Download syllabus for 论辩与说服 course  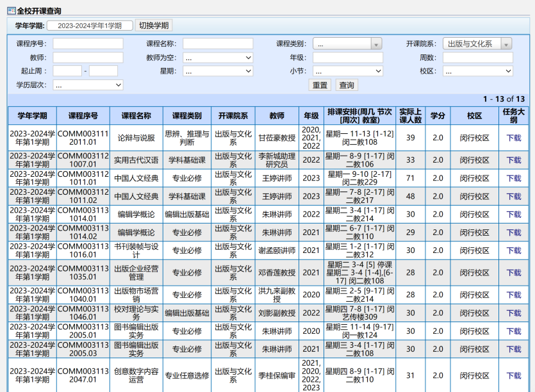pos(514,138)
